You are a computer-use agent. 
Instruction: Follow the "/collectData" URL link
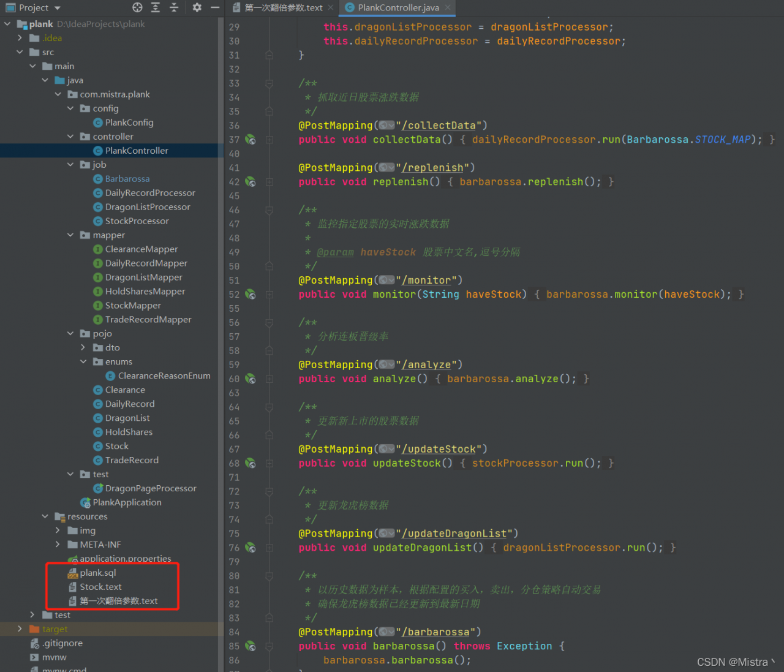point(439,126)
